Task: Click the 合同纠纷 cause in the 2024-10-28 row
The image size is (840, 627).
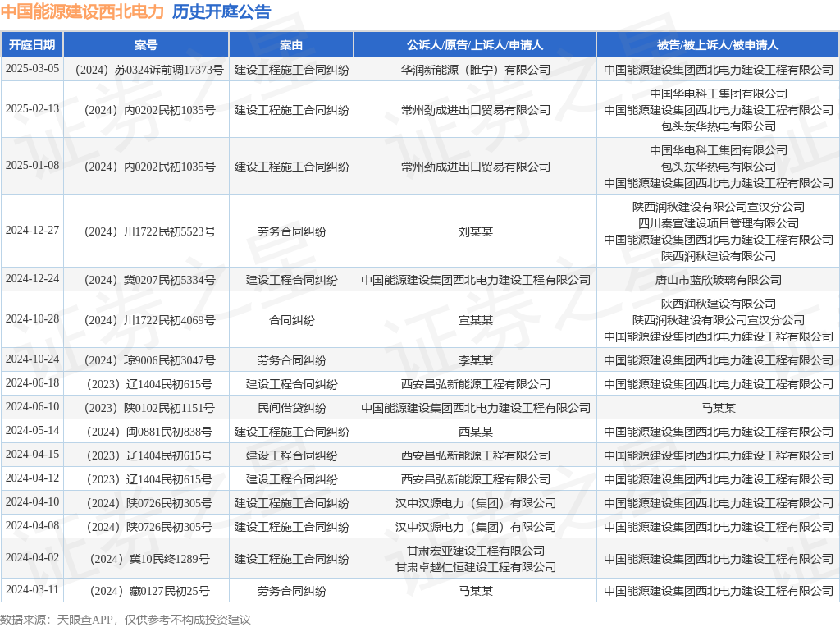Action: click(291, 320)
